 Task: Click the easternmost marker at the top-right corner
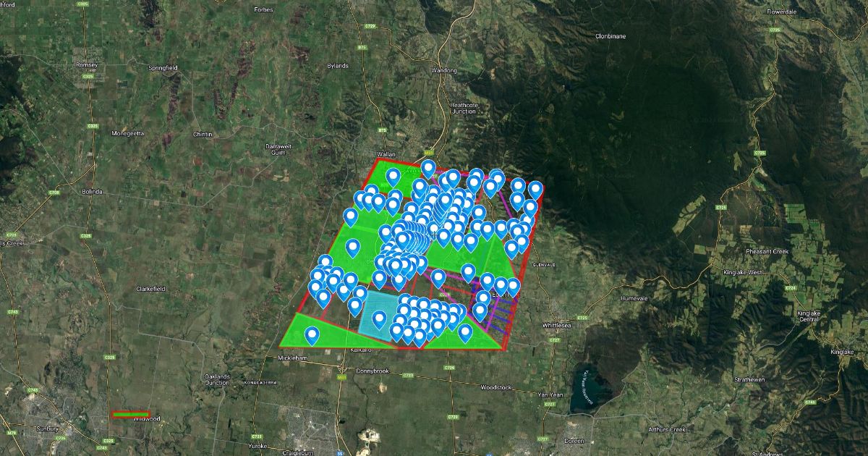click(535, 189)
